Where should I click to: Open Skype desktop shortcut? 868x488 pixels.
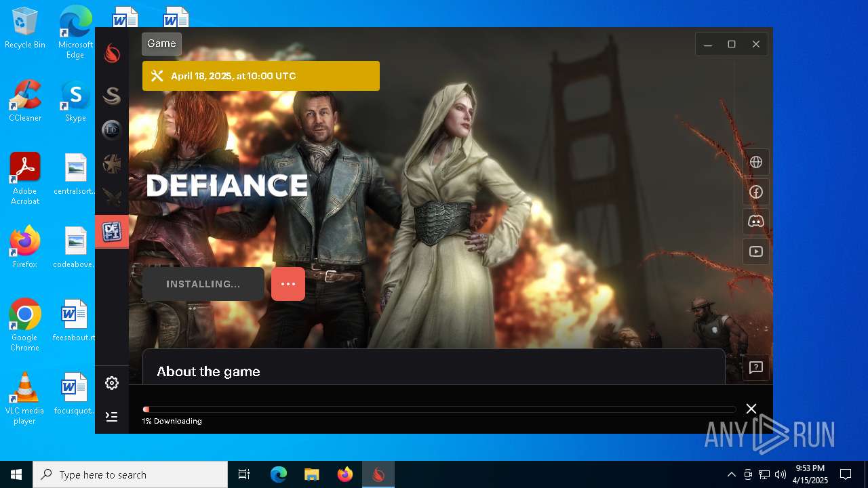75,100
